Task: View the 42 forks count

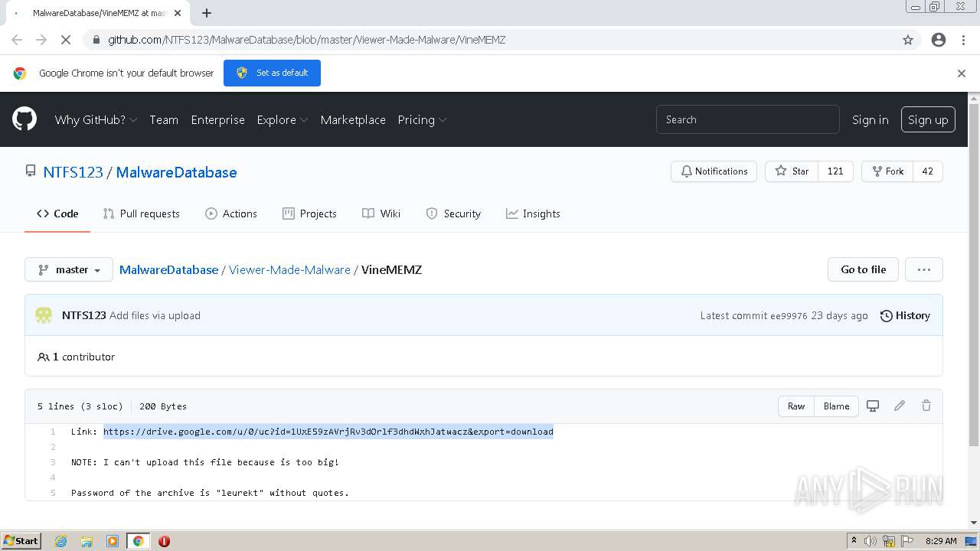Action: coord(927,171)
